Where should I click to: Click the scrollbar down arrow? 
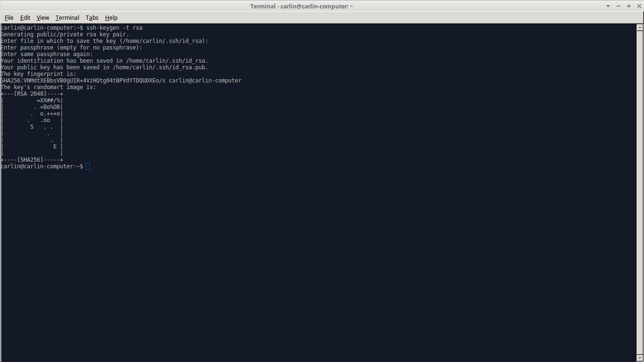click(x=640, y=358)
